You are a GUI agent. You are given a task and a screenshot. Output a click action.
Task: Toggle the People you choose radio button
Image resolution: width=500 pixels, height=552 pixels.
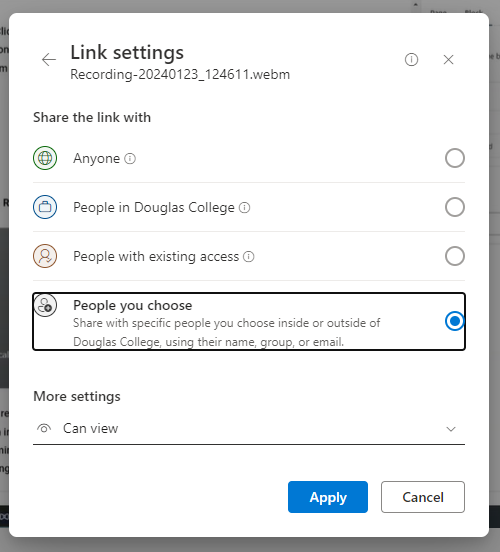[455, 321]
